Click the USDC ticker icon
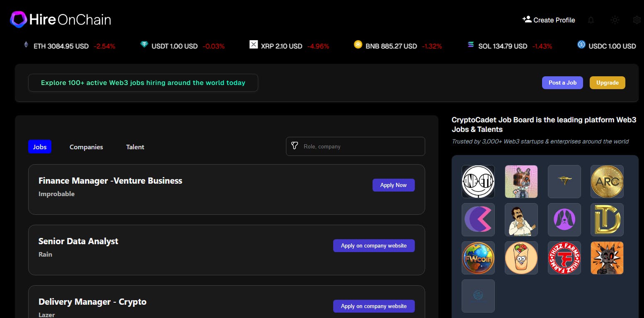644x318 pixels. [x=581, y=44]
